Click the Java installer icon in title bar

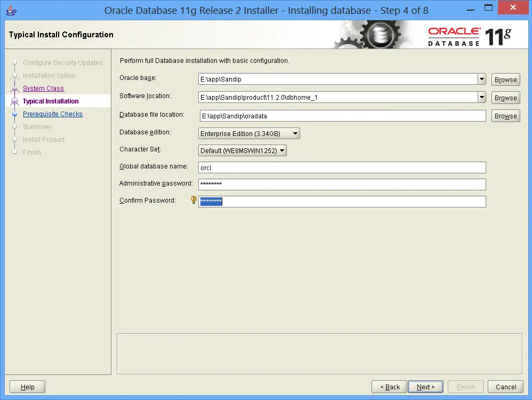pyautogui.click(x=11, y=11)
